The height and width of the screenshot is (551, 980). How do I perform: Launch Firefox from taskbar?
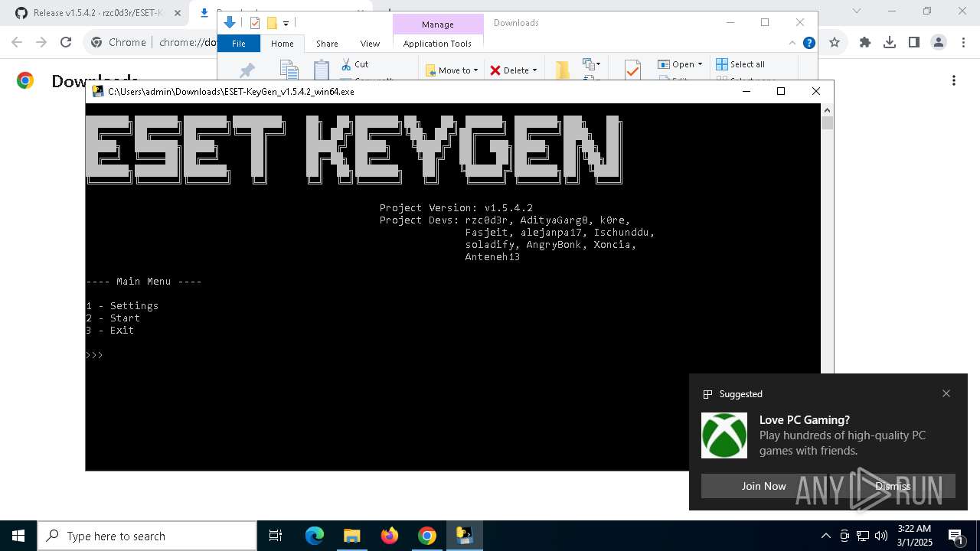point(390,536)
